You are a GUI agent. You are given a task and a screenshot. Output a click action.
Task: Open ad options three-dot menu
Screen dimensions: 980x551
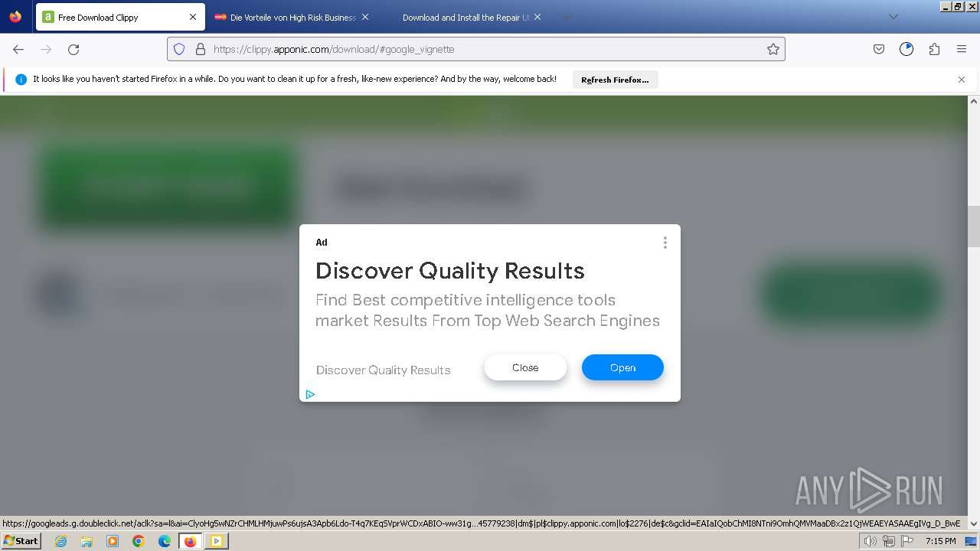pyautogui.click(x=665, y=243)
